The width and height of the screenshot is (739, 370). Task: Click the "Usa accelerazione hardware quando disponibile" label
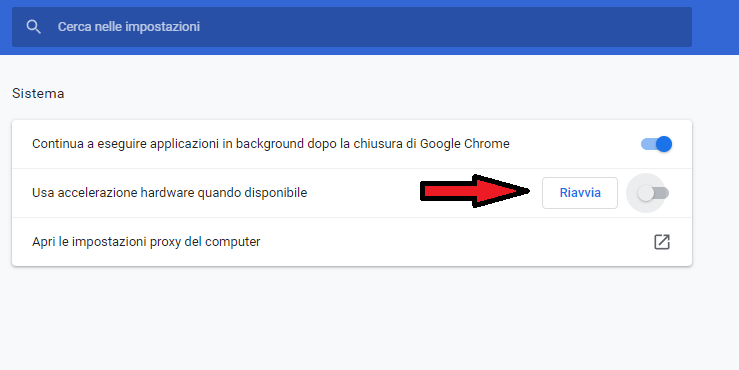pos(170,193)
